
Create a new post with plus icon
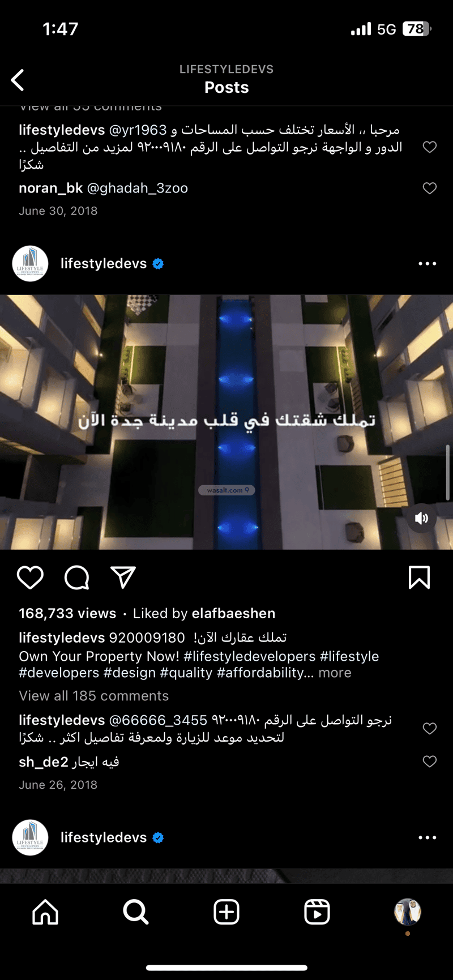click(226, 912)
